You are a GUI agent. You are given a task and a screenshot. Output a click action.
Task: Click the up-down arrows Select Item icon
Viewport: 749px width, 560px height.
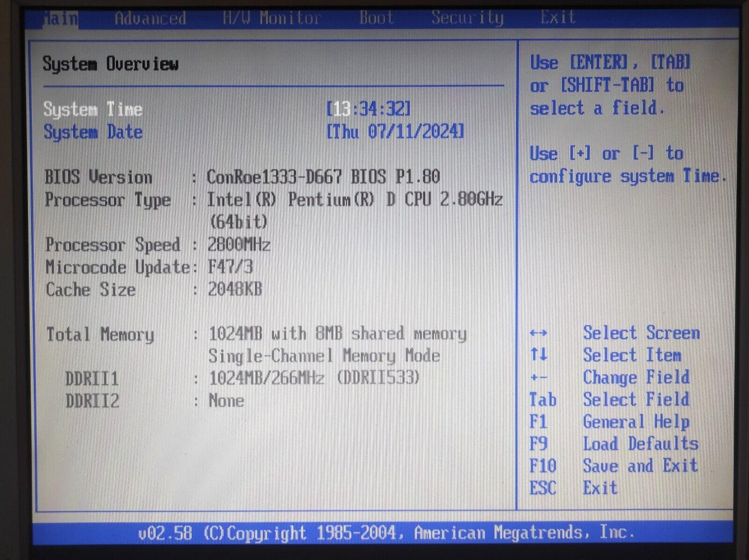point(539,355)
